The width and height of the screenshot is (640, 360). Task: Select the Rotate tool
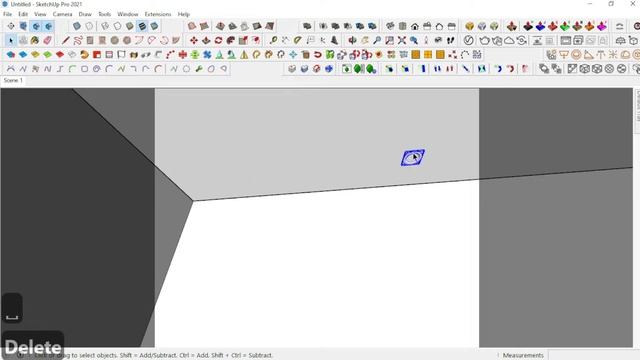[x=218, y=40]
